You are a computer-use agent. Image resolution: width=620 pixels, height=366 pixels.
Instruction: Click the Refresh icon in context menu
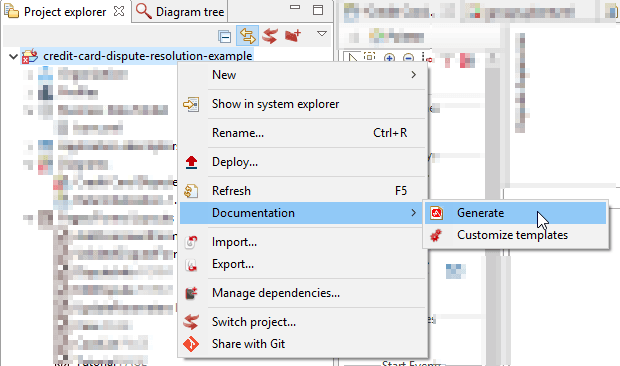point(191,191)
